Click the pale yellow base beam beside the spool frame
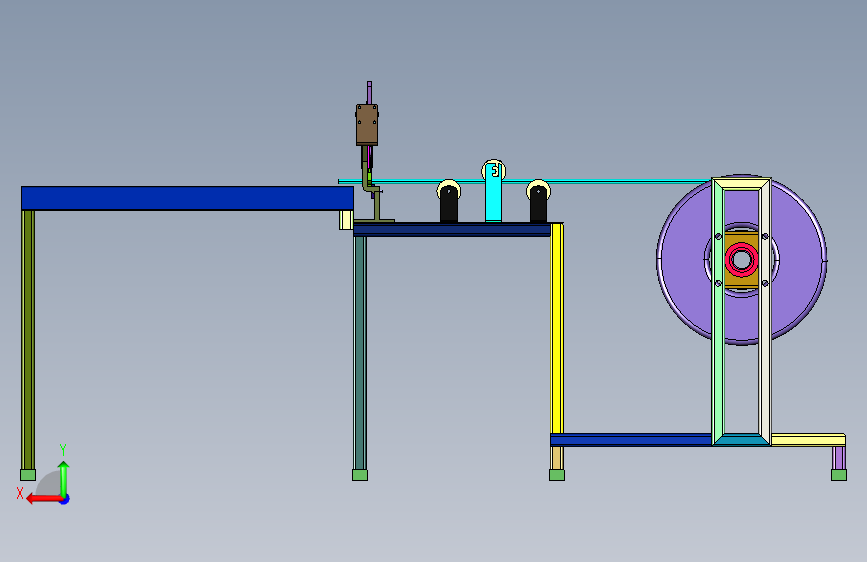 [808, 440]
